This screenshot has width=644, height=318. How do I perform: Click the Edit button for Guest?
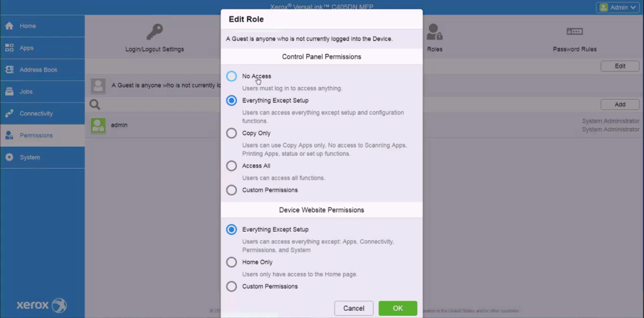coord(620,66)
